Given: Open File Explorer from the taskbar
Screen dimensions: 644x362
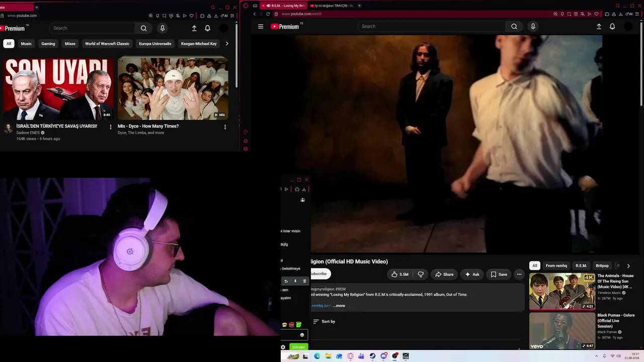Looking at the screenshot, I should (328, 356).
